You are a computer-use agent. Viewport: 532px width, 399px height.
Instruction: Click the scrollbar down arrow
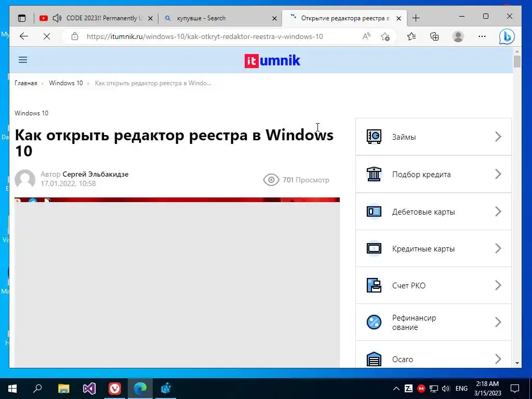tap(517, 363)
